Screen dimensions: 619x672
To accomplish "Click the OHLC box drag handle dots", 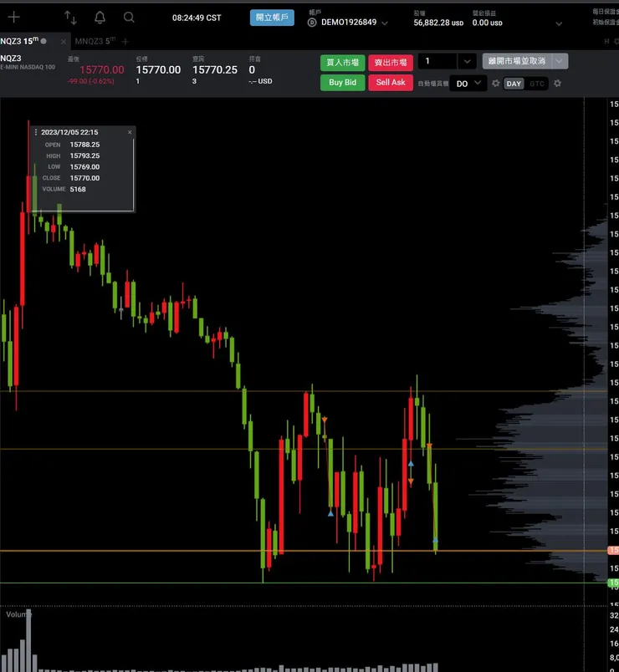I will [x=36, y=132].
